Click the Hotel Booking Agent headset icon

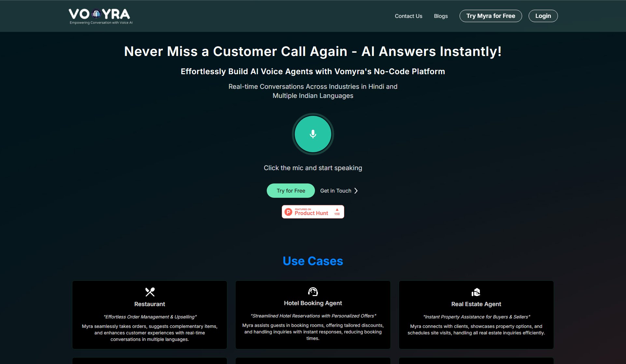tap(313, 291)
